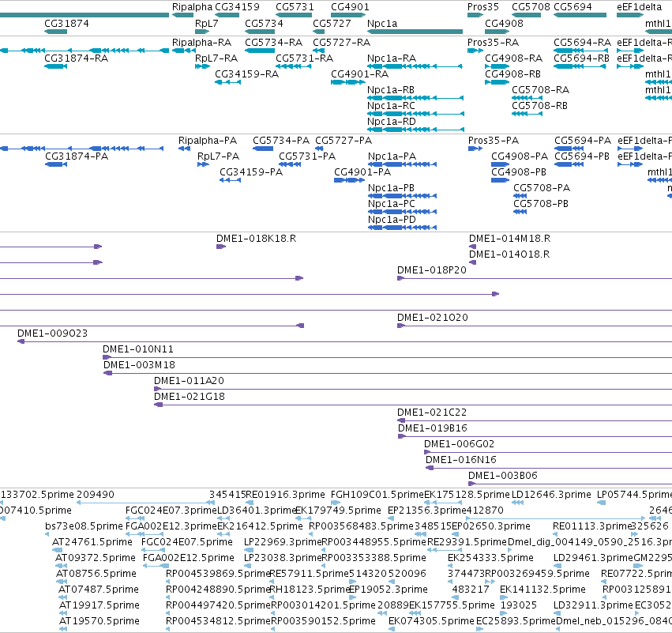Select the CG4908 gene label
Image resolution: width=672 pixels, height=633 pixels.
click(x=504, y=23)
